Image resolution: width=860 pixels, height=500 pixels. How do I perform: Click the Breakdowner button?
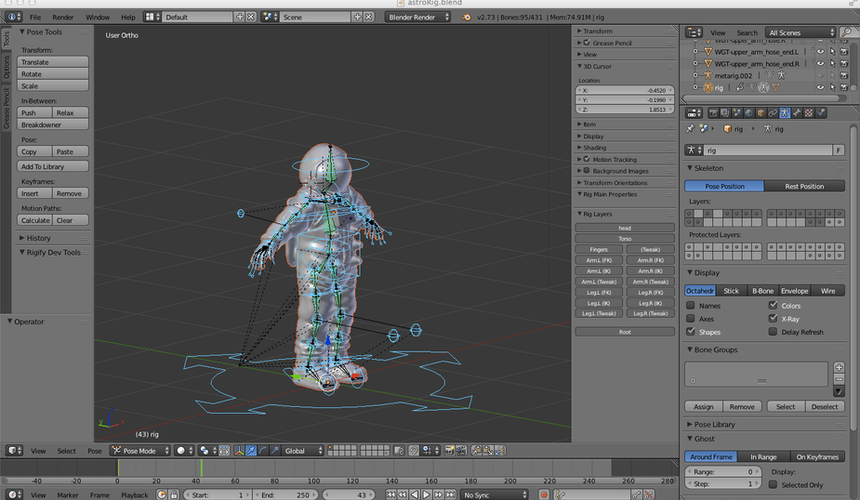53,124
